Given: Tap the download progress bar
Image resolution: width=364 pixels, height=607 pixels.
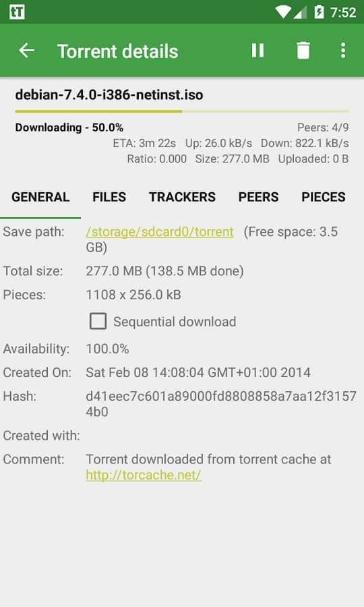Looking at the screenshot, I should (x=182, y=111).
